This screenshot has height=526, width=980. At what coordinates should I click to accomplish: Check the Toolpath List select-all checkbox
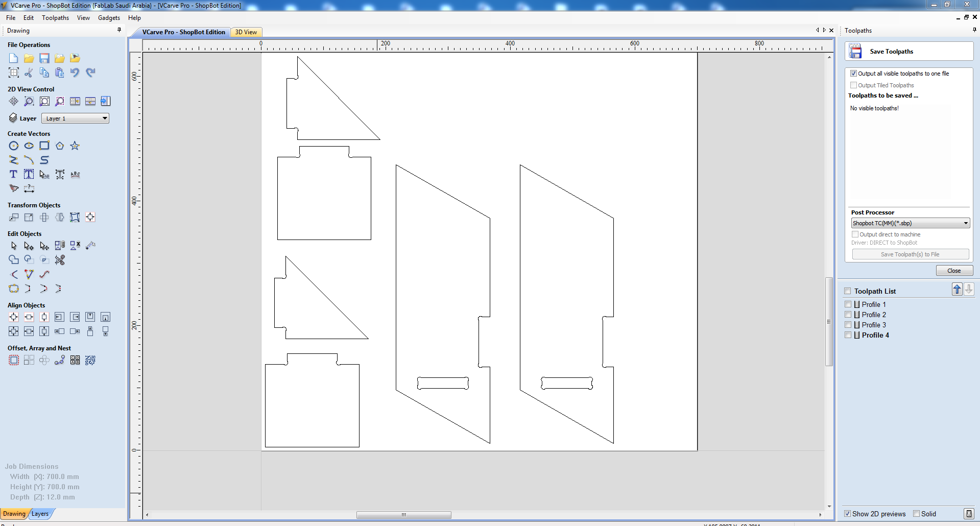(848, 291)
